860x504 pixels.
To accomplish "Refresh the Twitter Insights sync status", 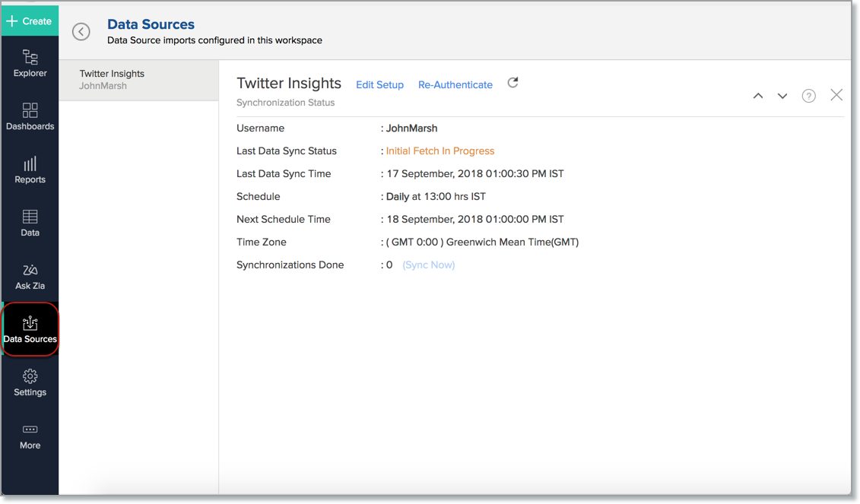I will (513, 84).
